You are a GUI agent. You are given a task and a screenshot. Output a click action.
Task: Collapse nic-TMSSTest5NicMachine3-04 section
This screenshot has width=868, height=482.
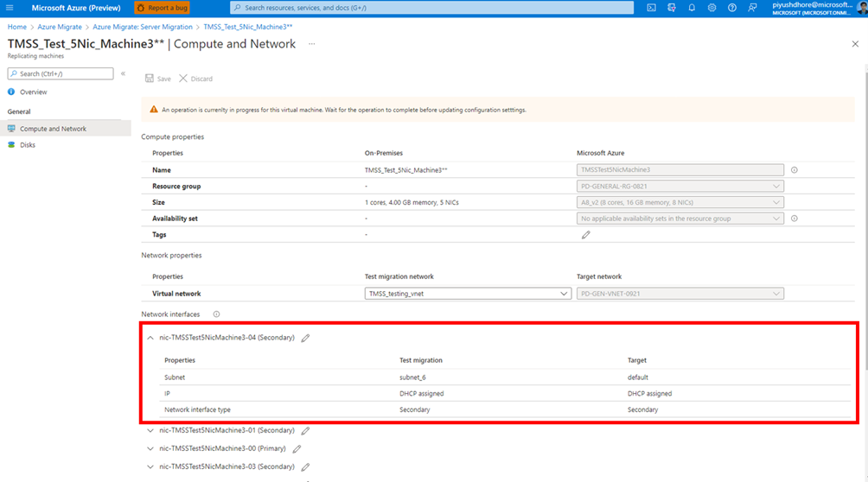[x=150, y=338]
